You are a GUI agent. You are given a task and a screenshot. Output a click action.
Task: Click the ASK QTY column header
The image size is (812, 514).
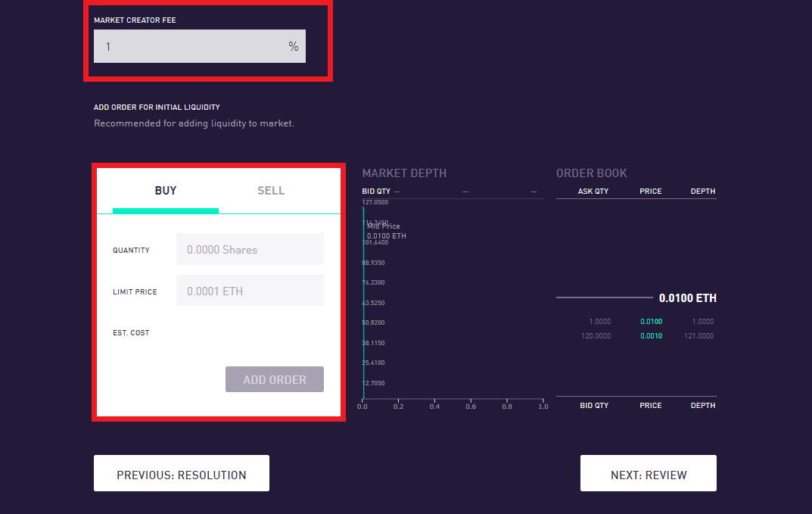[x=593, y=192]
